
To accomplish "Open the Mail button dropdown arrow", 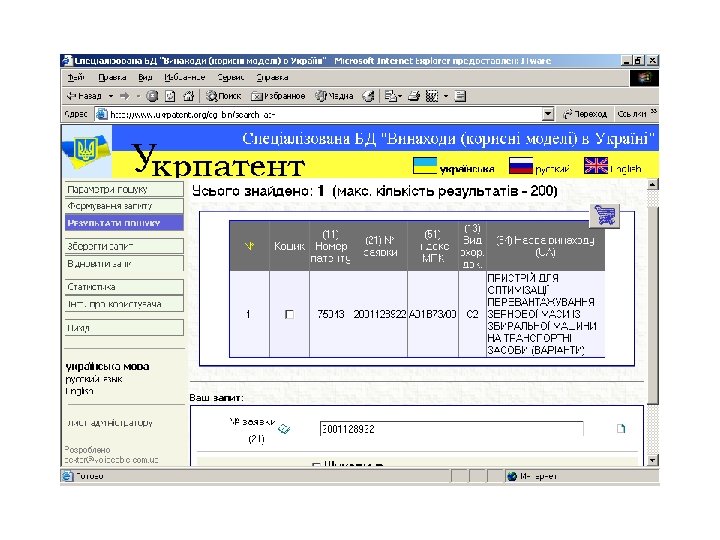I will 399,96.
